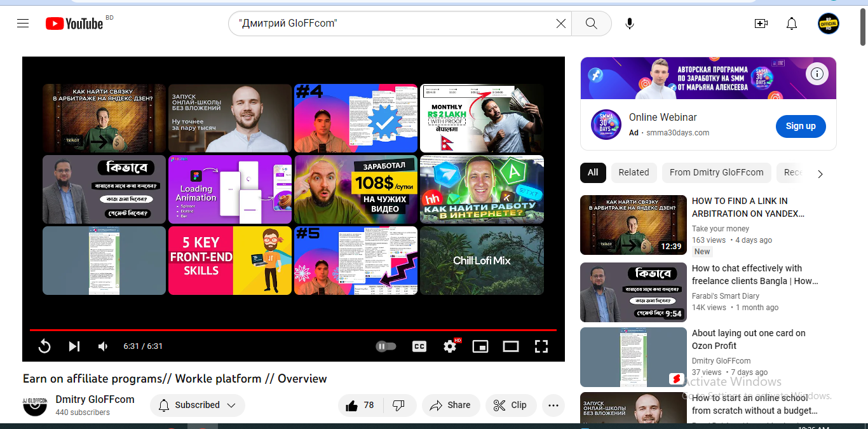Image resolution: width=868 pixels, height=429 pixels.
Task: Clear the search box with X
Action: point(561,24)
